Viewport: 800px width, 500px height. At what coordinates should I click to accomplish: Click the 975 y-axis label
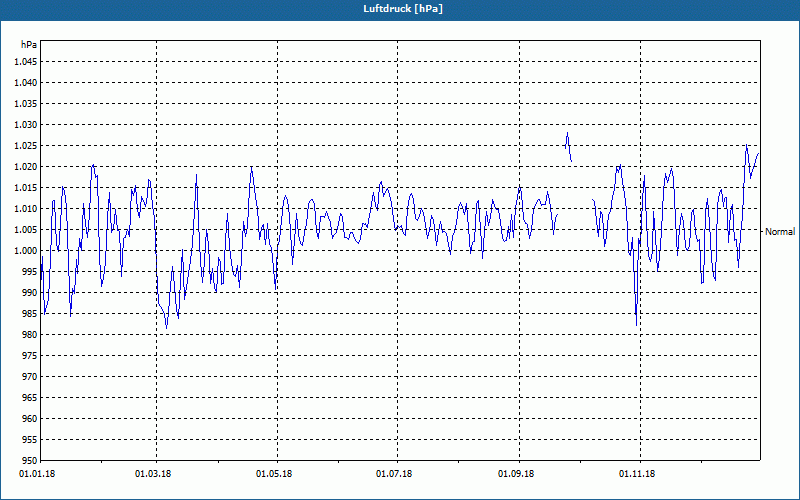coord(30,356)
